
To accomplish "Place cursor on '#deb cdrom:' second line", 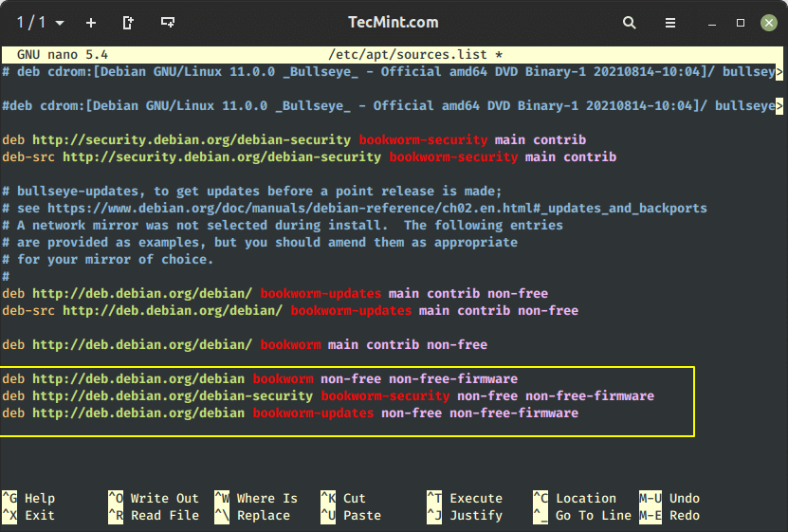I will [x=392, y=106].
